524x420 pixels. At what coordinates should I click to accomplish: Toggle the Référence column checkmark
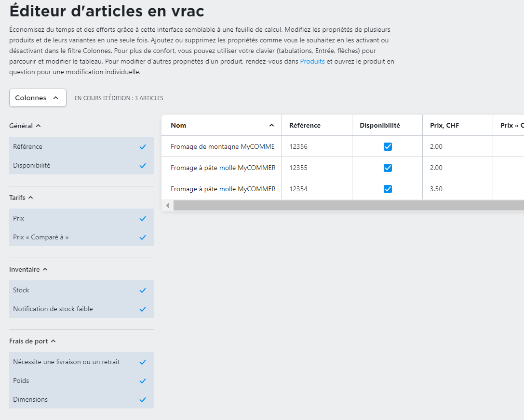click(142, 147)
